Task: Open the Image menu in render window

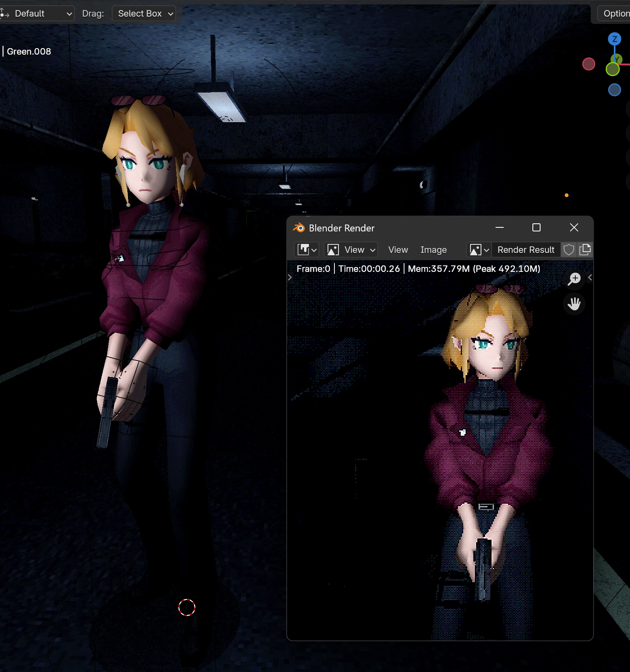Action: pyautogui.click(x=433, y=250)
